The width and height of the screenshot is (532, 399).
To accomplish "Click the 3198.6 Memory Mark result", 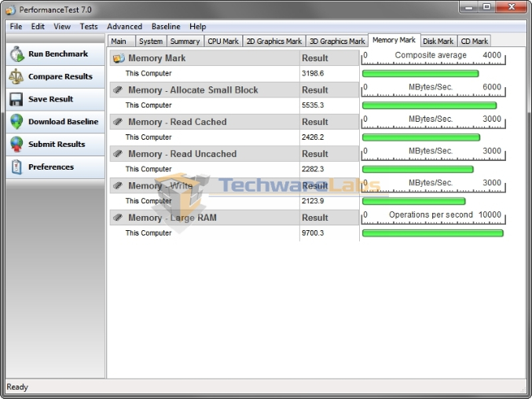I will point(313,73).
